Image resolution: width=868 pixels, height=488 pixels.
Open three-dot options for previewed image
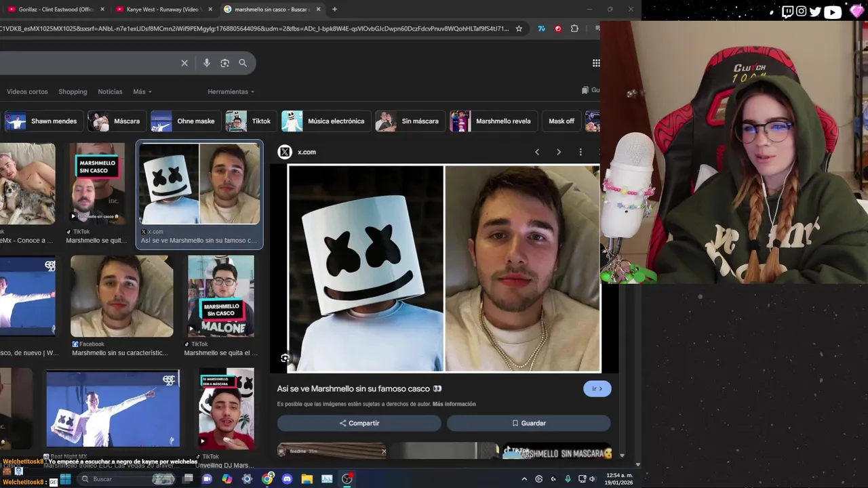580,152
